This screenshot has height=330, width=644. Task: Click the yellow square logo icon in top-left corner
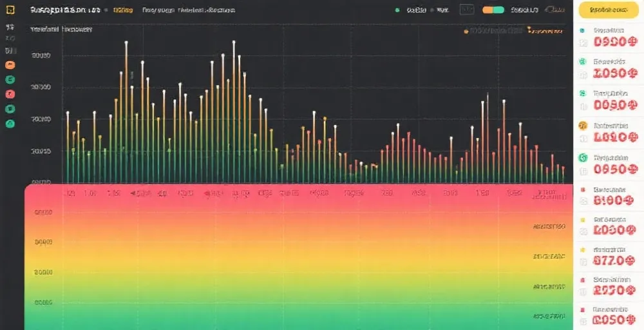10,10
